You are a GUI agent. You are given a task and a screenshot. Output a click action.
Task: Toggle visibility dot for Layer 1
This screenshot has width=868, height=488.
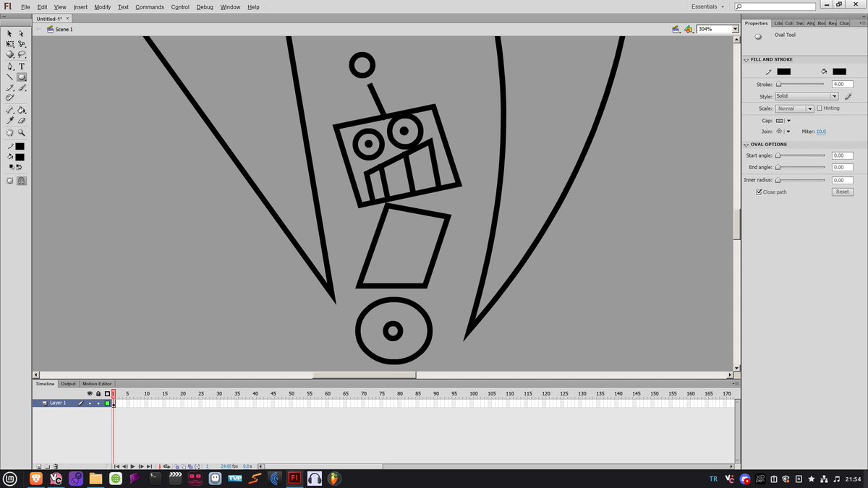coord(90,403)
